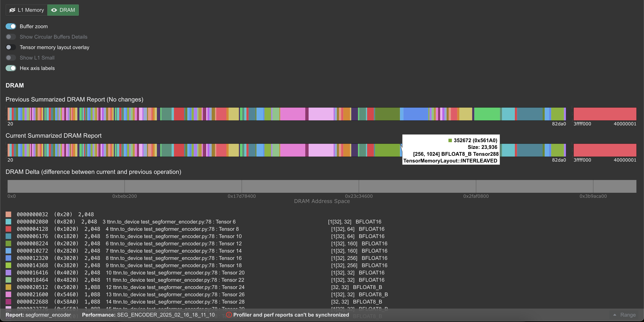
Task: Click the color swatch beside Tensor 6
Action: [x=9, y=222]
